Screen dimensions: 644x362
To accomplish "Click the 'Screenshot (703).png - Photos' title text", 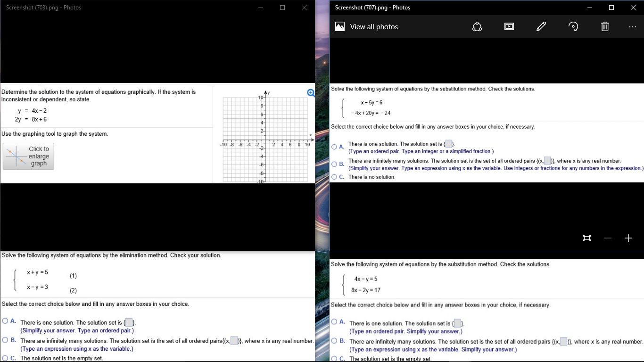I will pos(43,8).
